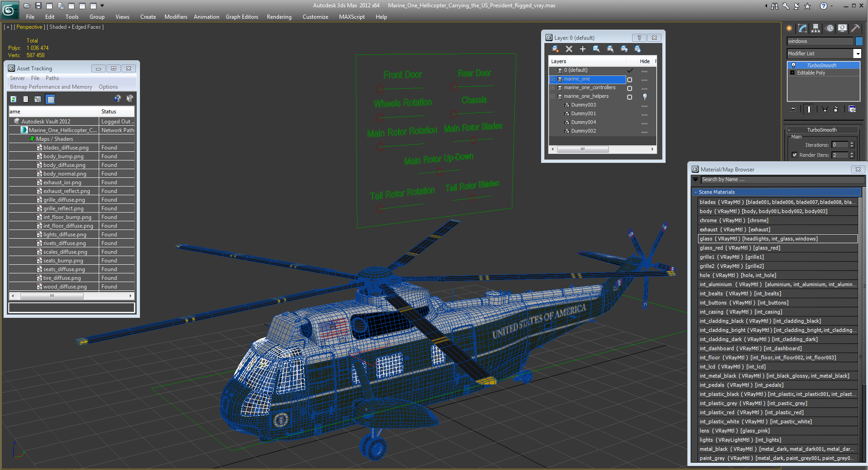Open Material/Map Browser options arrow menu

click(696, 180)
